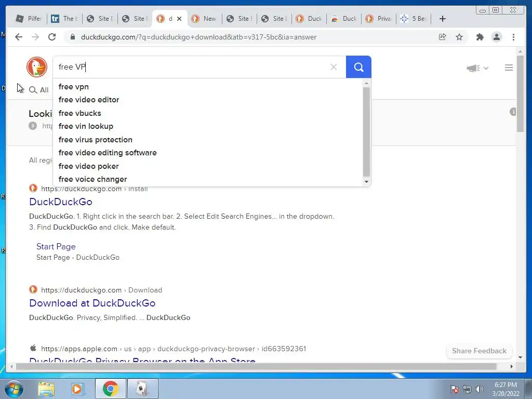
Task: Click the browser Forward arrow
Action: [35, 37]
